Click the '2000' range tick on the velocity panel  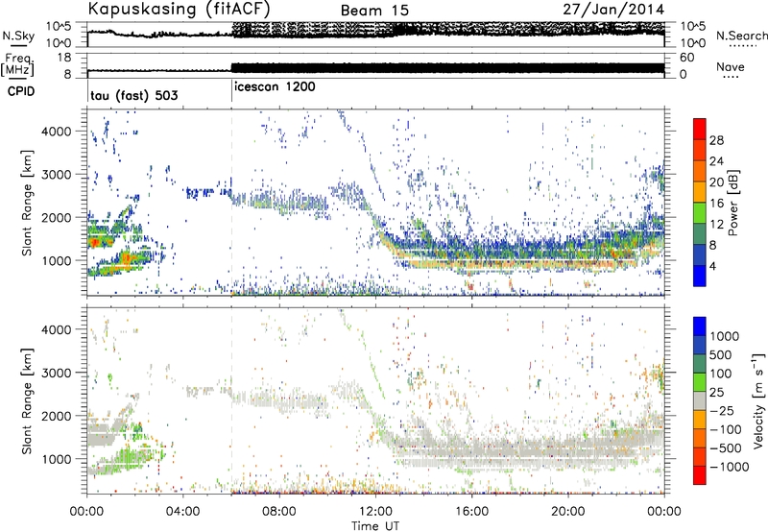coord(56,416)
